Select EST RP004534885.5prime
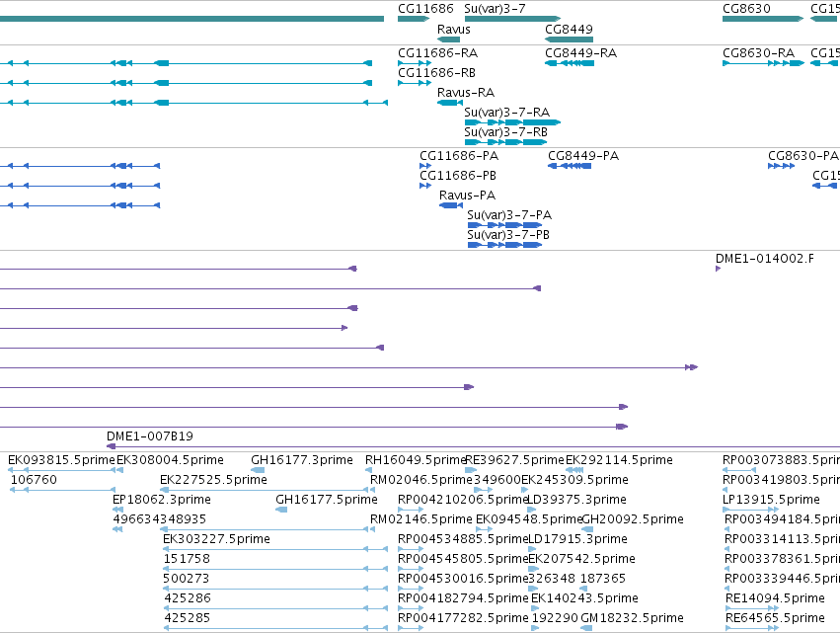 [411, 549]
